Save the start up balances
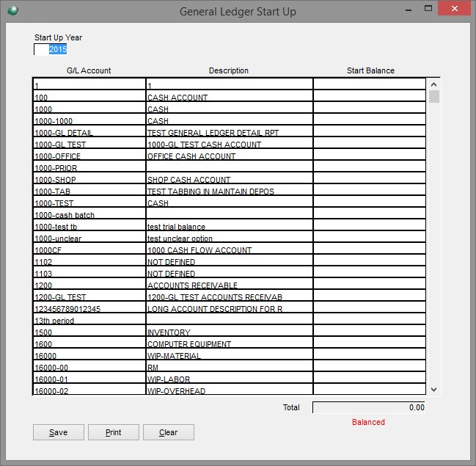 [58, 432]
